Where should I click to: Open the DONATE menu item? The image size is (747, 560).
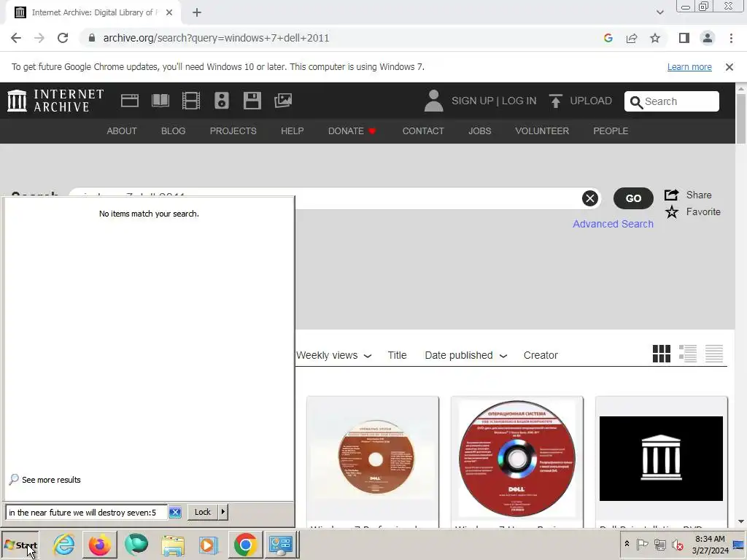352,131
